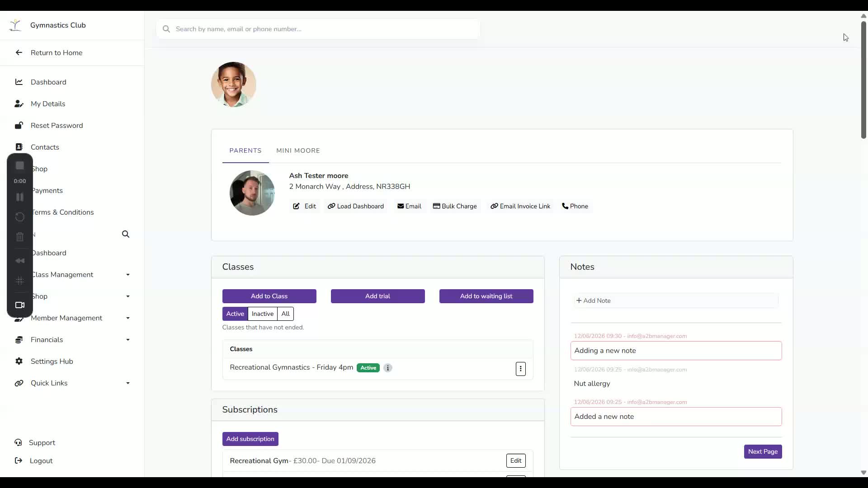The width and height of the screenshot is (868, 488).
Task: Click the Add to Class button
Action: 269,296
